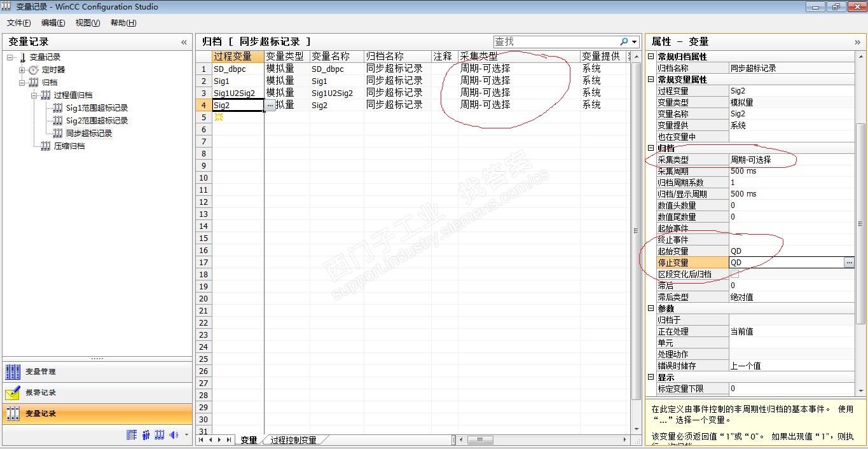
Task: Click the 周期-可选择 cell in Sig1 row
Action: click(519, 81)
